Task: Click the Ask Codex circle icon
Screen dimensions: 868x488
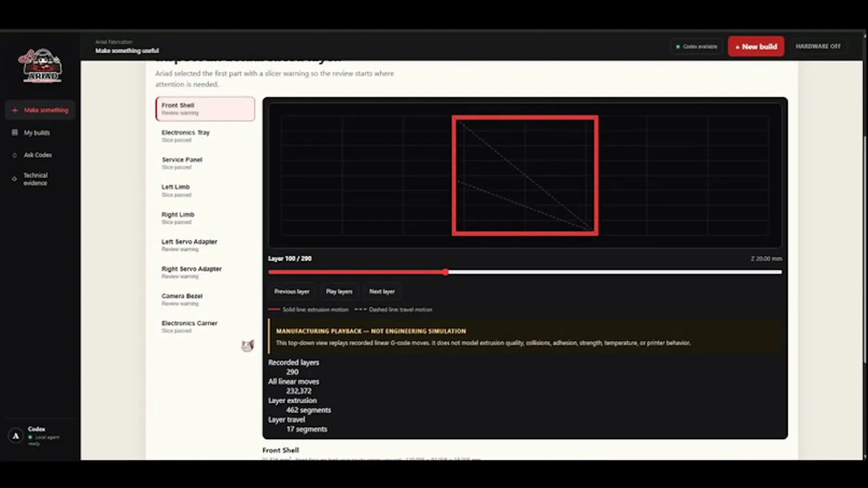Action: click(15, 155)
